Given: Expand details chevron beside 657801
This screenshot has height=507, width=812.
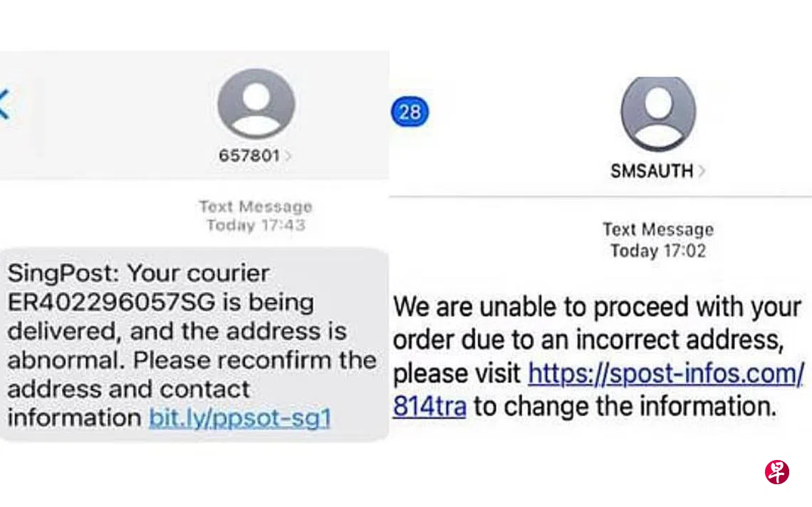Looking at the screenshot, I should 288,156.
